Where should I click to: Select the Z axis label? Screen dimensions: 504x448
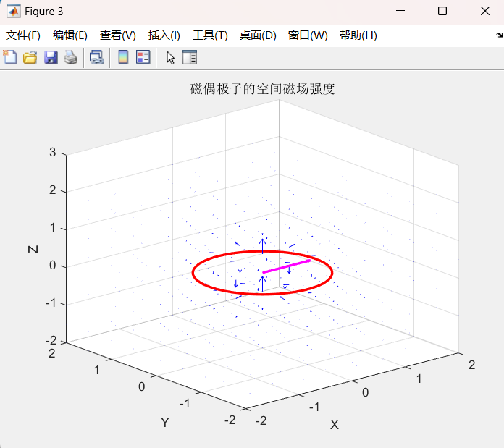pos(33,249)
